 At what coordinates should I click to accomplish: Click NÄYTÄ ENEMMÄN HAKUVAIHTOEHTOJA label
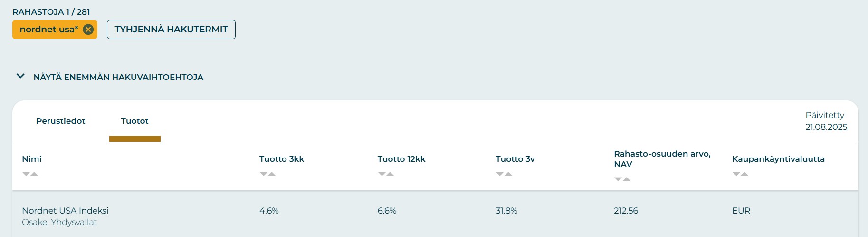pos(118,77)
